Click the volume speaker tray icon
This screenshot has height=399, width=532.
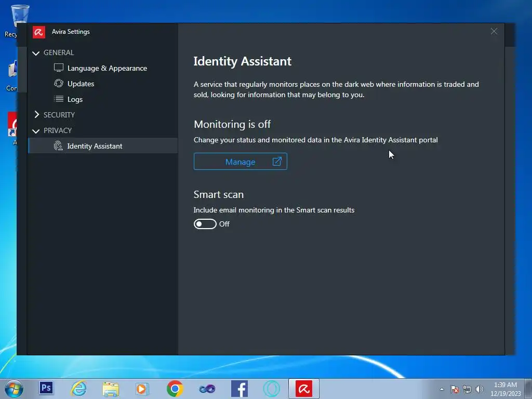(x=479, y=389)
